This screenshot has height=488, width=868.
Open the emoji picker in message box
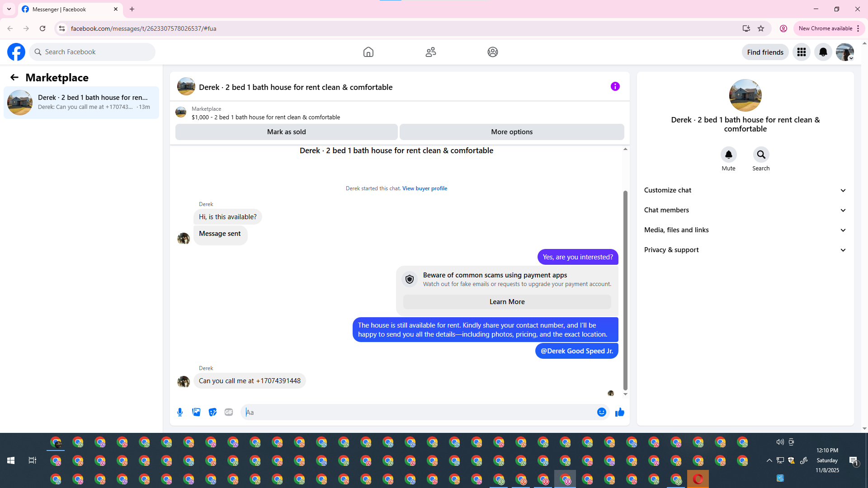601,412
